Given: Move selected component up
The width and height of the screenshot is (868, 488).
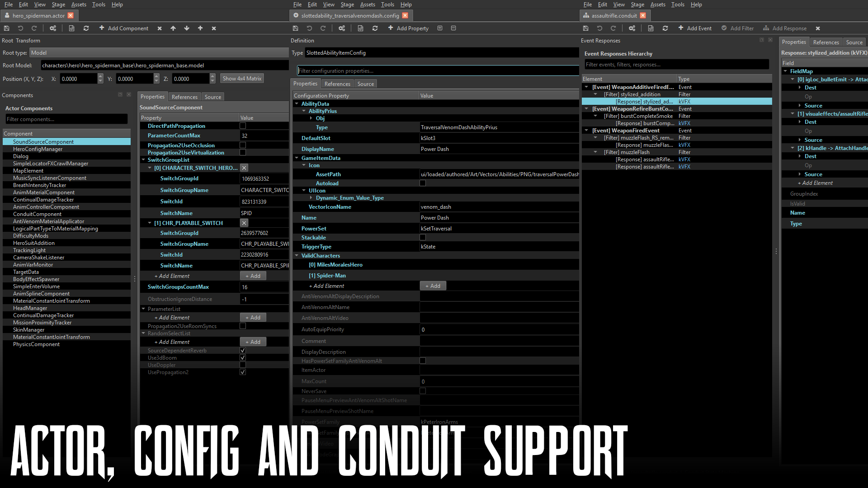Looking at the screenshot, I should (173, 28).
